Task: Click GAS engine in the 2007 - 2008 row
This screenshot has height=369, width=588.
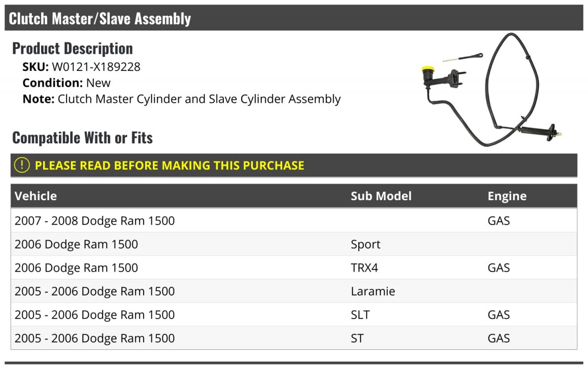Action: (x=499, y=221)
